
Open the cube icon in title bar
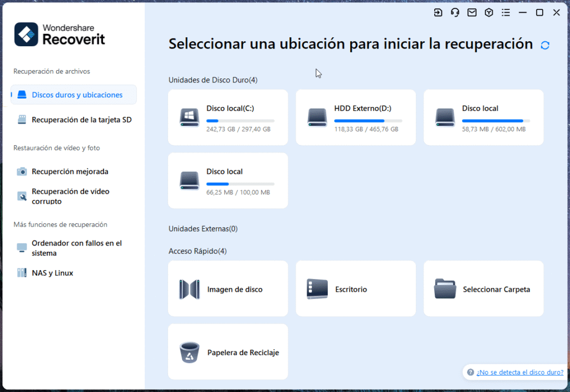point(489,13)
